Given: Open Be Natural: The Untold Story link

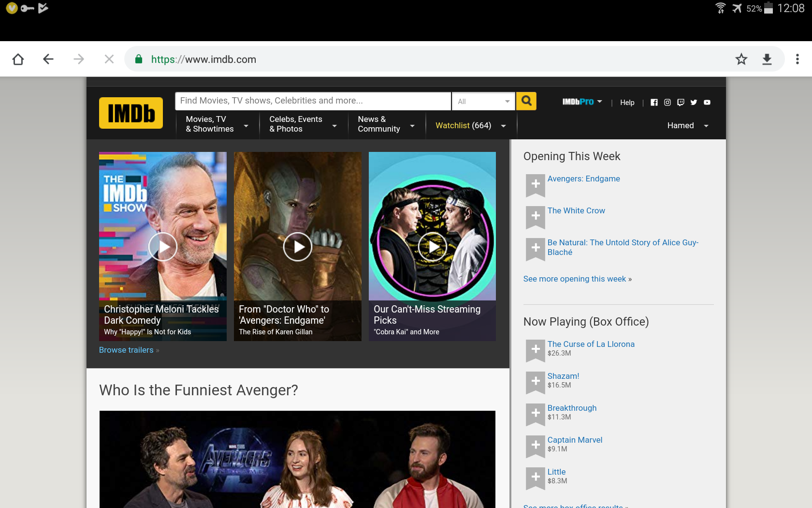Looking at the screenshot, I should (623, 247).
